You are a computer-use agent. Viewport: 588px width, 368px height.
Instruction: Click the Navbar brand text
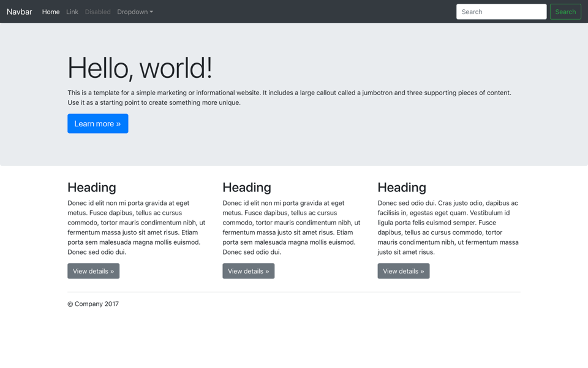point(19,11)
